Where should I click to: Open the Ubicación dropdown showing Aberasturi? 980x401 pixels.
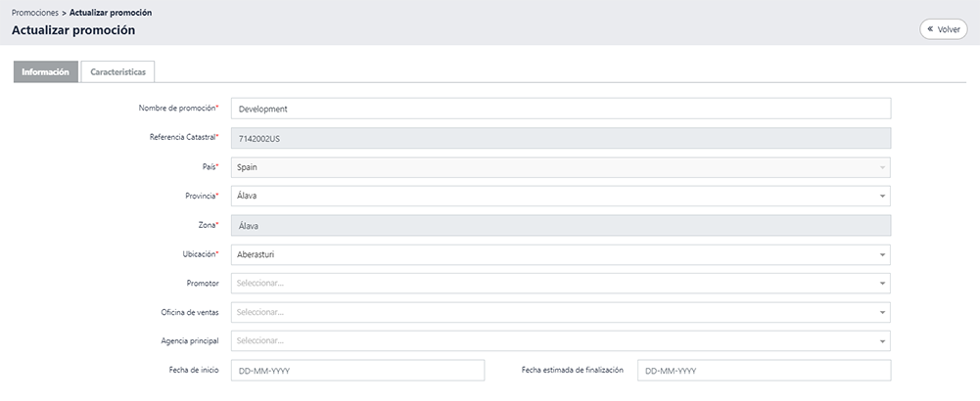[561, 255]
